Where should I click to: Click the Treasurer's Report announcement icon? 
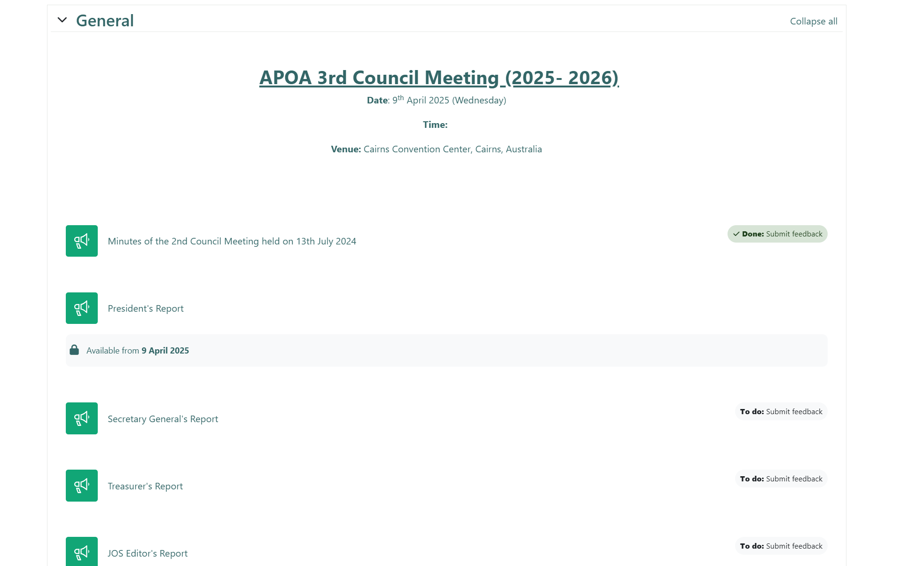[81, 486]
